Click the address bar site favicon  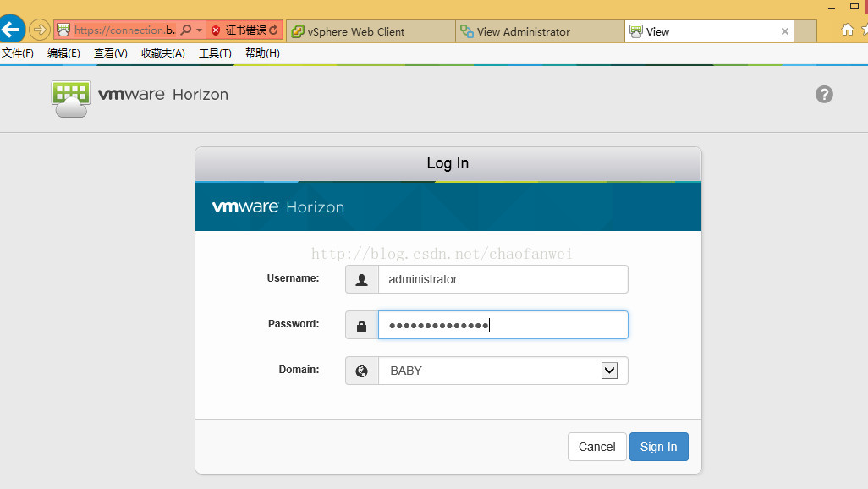point(63,30)
